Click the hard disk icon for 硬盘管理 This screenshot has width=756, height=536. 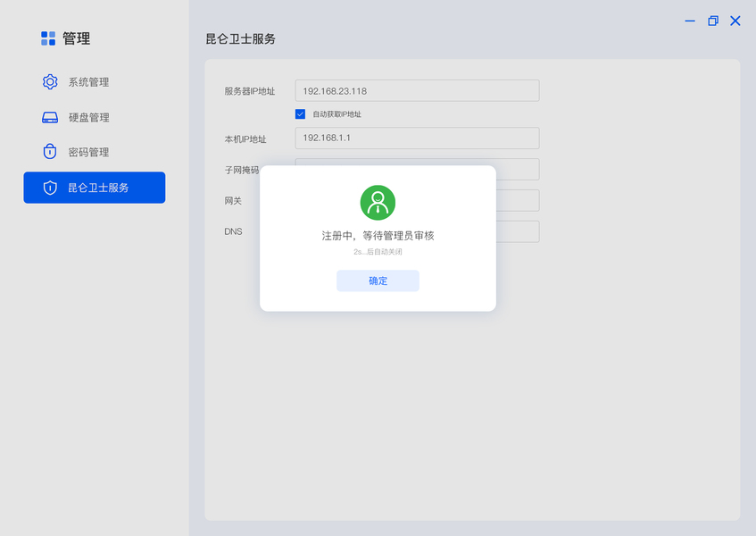pos(50,117)
